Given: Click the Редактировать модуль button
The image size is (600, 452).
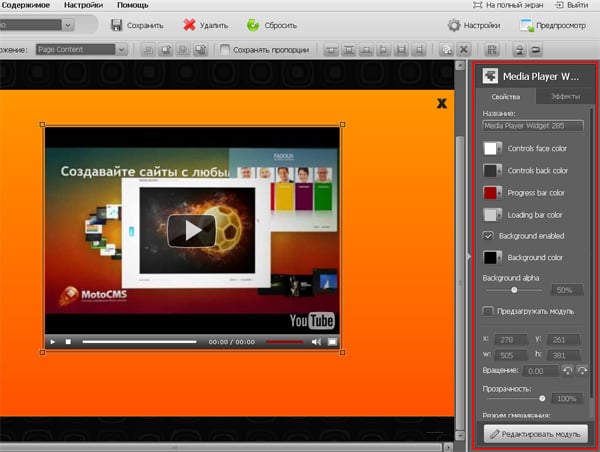Looking at the screenshot, I should pyautogui.click(x=534, y=433).
